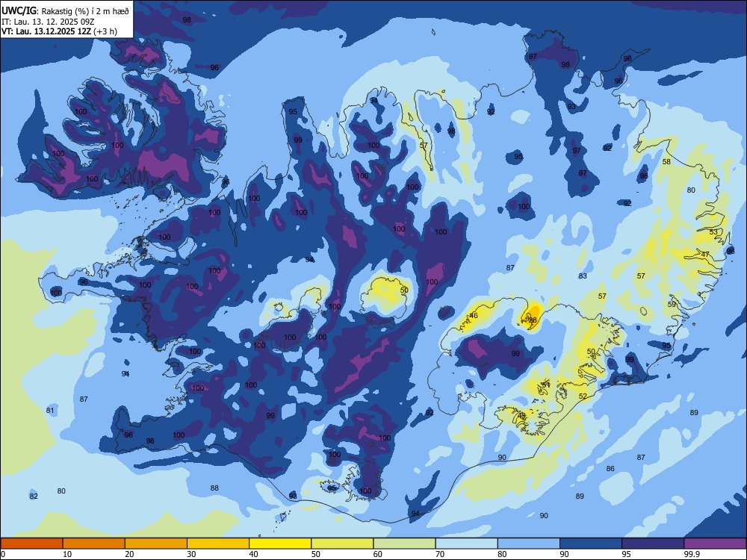
Task: Click the humidity value '88' south of Reykjanes
Action: pyautogui.click(x=214, y=488)
